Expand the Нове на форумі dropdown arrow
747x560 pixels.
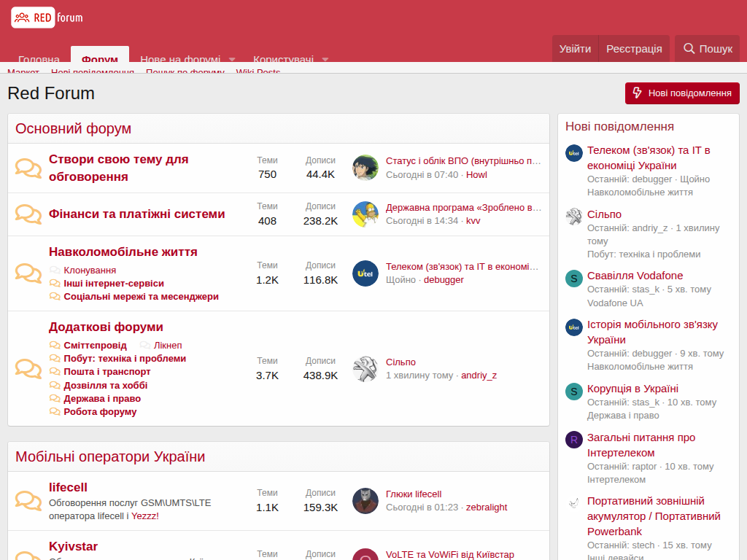pos(232,59)
